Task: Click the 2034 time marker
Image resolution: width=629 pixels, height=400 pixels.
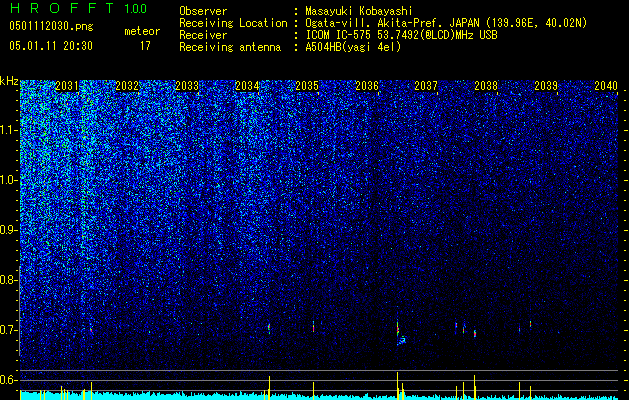Action: (247, 86)
